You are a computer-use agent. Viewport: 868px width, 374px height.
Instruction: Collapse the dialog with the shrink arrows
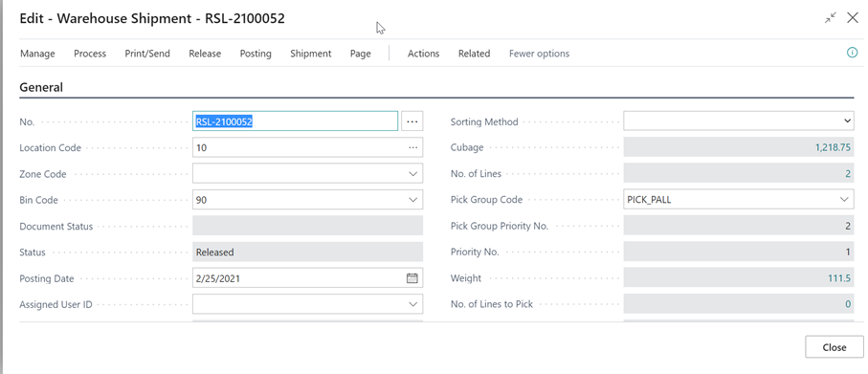pos(830,18)
